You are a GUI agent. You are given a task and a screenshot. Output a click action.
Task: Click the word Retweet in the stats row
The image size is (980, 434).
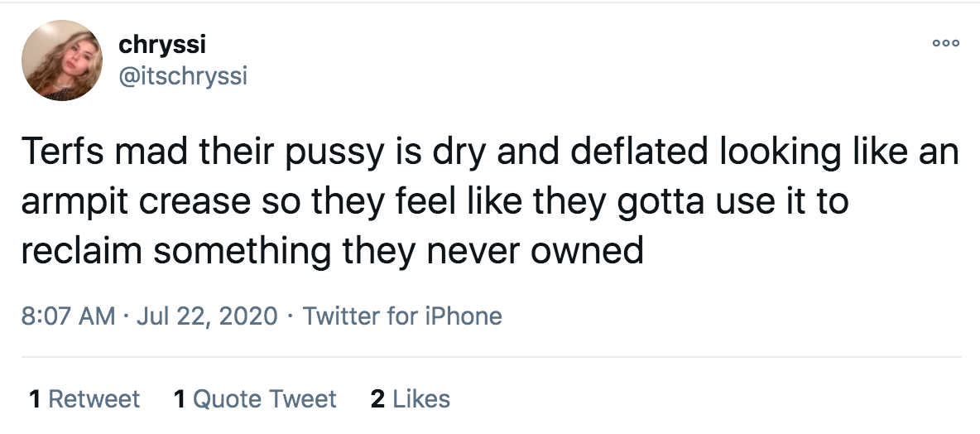94,399
